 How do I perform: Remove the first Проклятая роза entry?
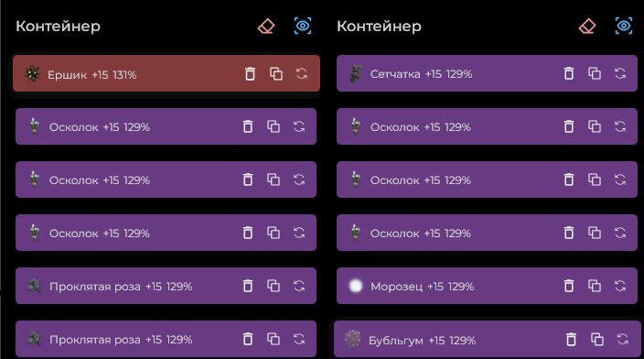tap(248, 286)
